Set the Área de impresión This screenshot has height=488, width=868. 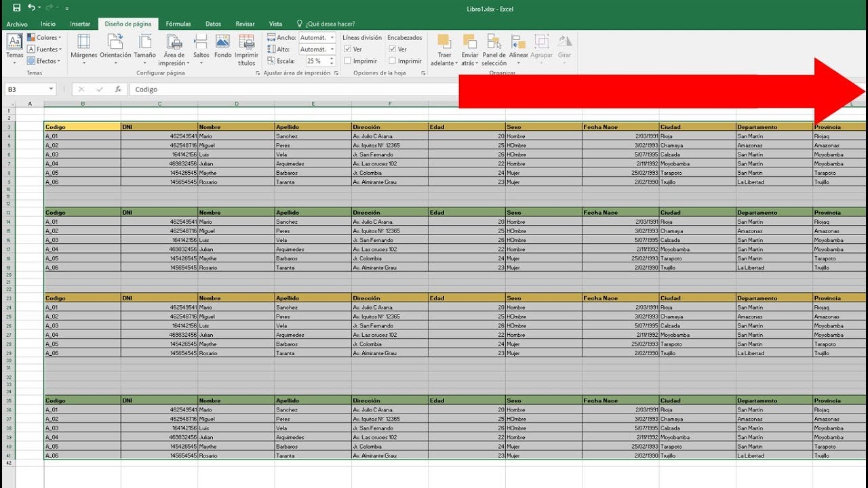(x=174, y=49)
